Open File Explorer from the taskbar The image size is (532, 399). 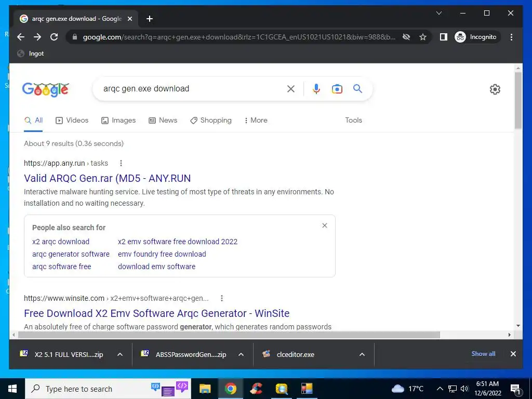tap(205, 389)
